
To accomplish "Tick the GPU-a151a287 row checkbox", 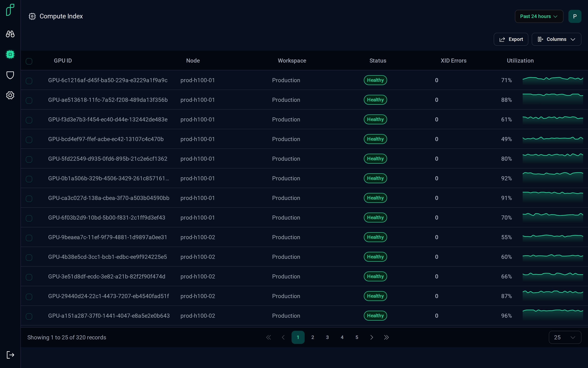I will point(29,316).
